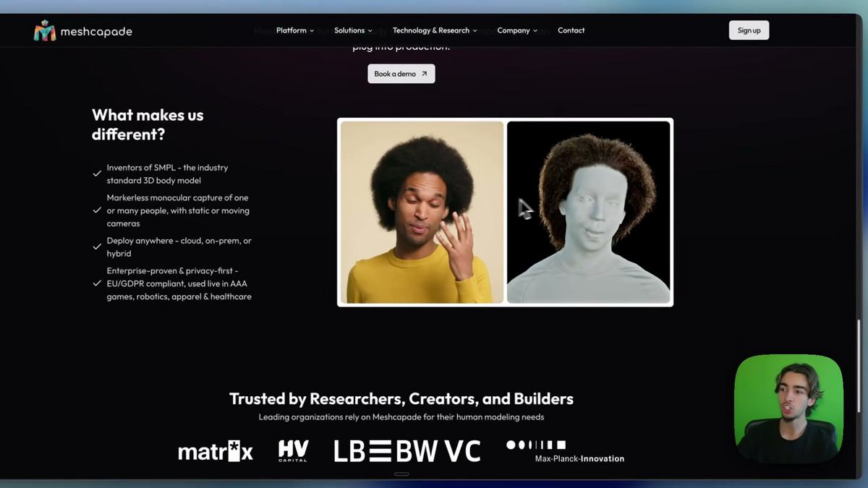868x488 pixels.
Task: Click the Book a demo button
Action: [401, 74]
